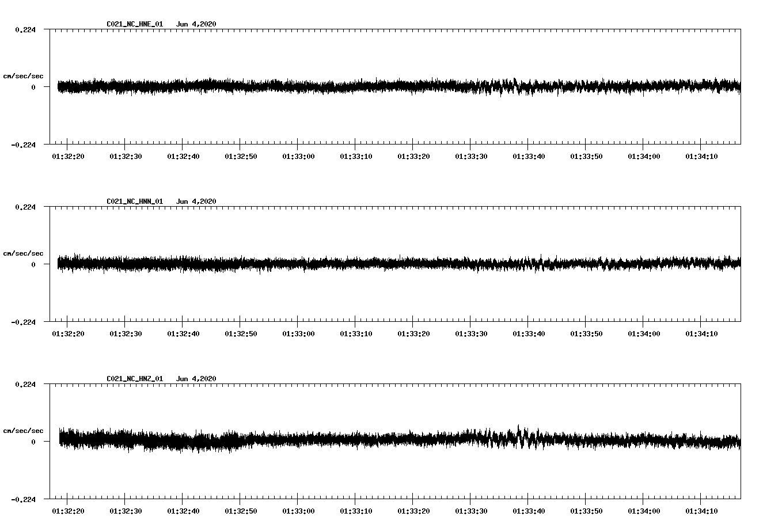
Task: Click the C021_NC_HNZ_01 plot title
Action: (135, 379)
